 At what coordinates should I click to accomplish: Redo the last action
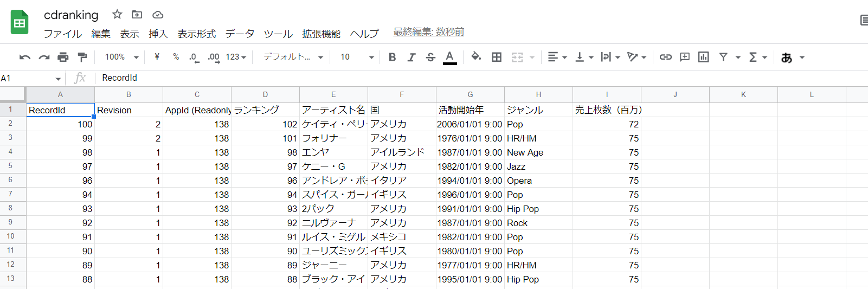pos(44,57)
